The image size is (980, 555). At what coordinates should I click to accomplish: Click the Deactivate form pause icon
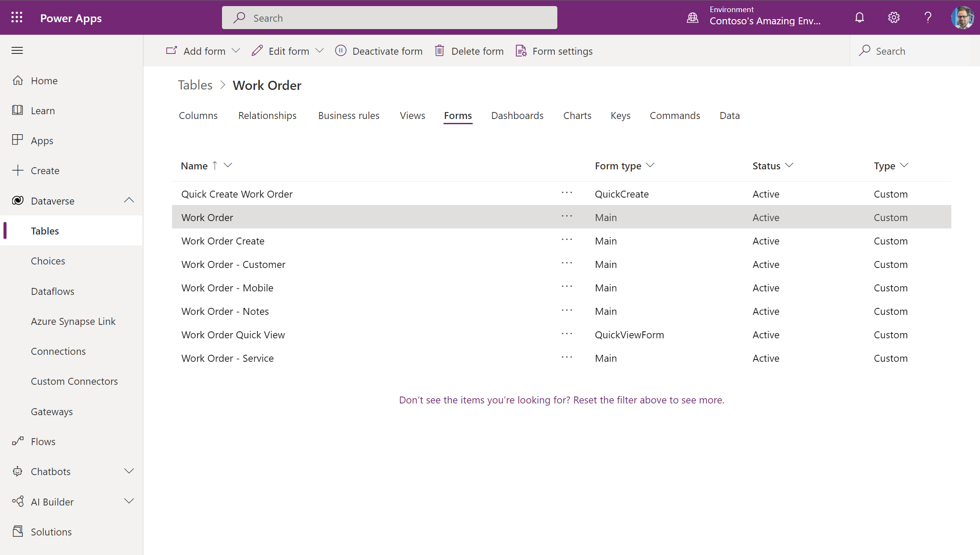341,51
